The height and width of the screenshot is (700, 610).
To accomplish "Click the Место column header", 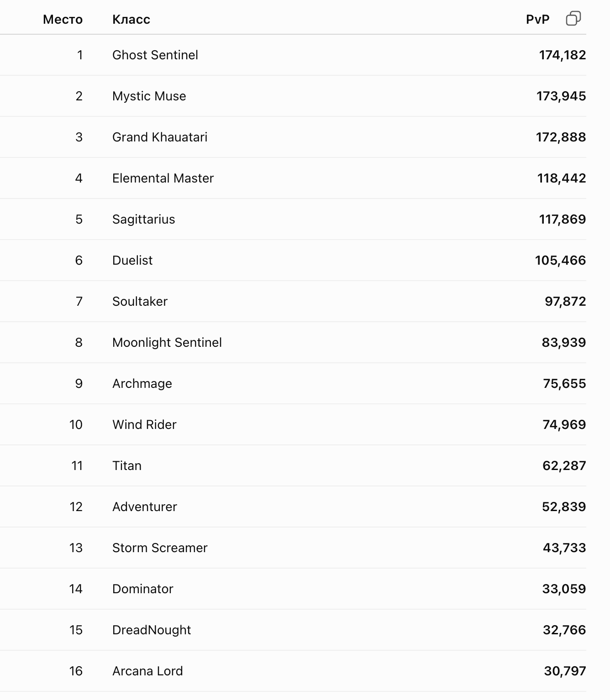I will [63, 19].
